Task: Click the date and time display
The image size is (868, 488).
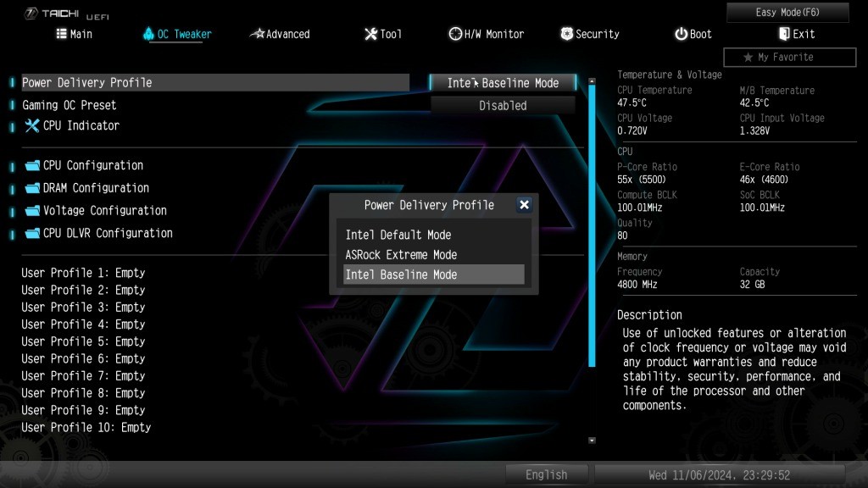Action: pos(719,474)
